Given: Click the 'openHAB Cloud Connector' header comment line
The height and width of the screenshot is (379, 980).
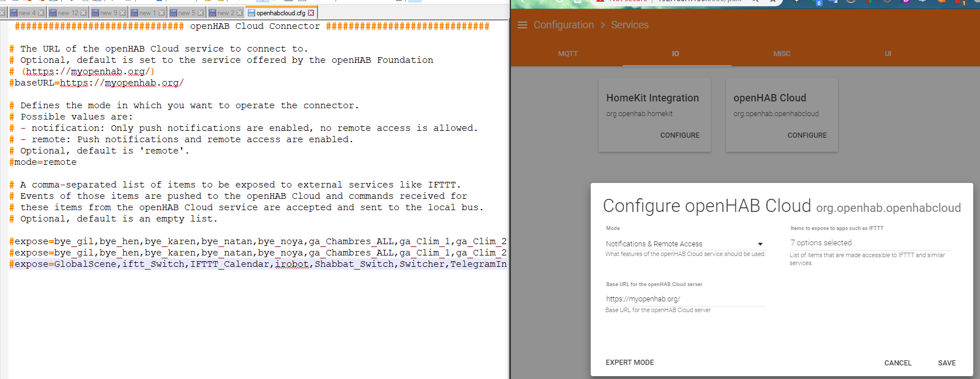Looking at the screenshot, I should 252,26.
